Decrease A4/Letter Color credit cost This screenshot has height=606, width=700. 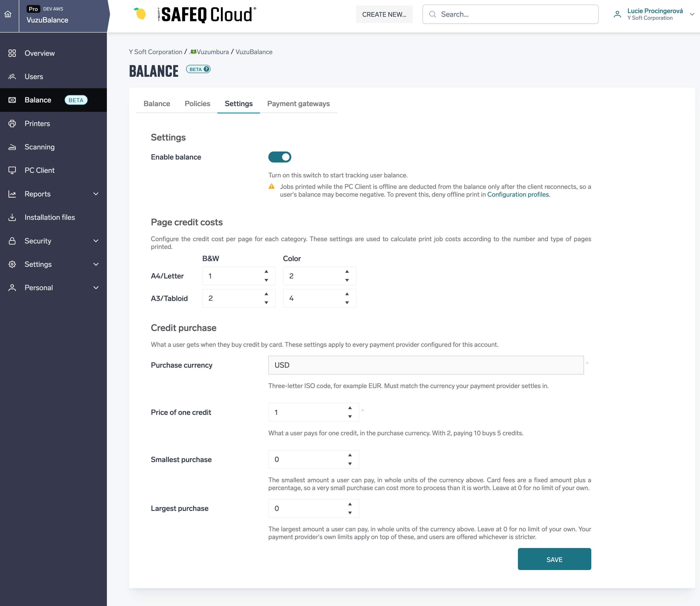pyautogui.click(x=347, y=280)
